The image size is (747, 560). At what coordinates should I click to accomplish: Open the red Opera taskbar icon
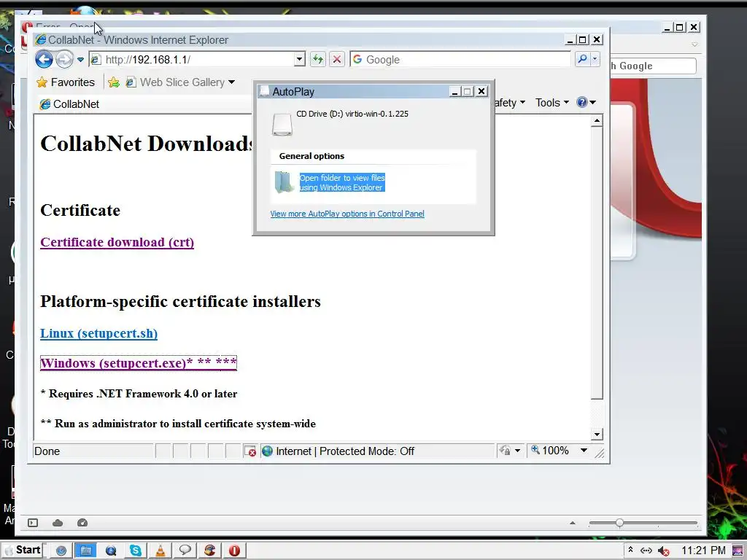[234, 551]
